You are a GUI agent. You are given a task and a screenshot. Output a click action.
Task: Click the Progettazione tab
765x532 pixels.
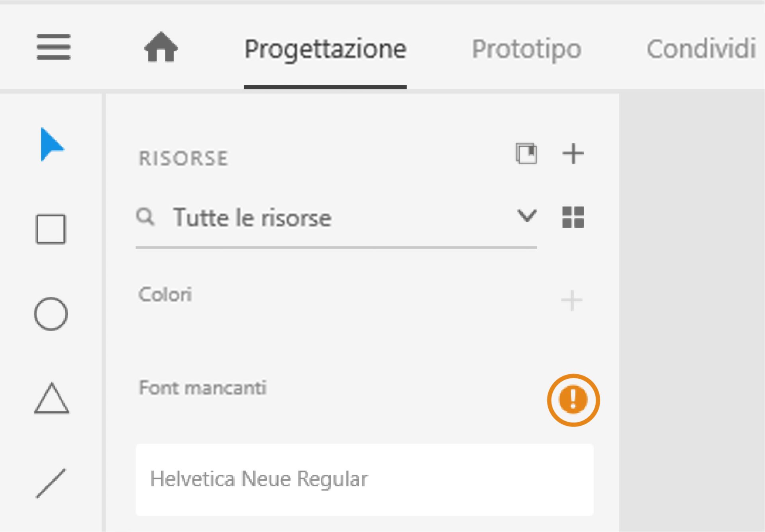pyautogui.click(x=326, y=49)
